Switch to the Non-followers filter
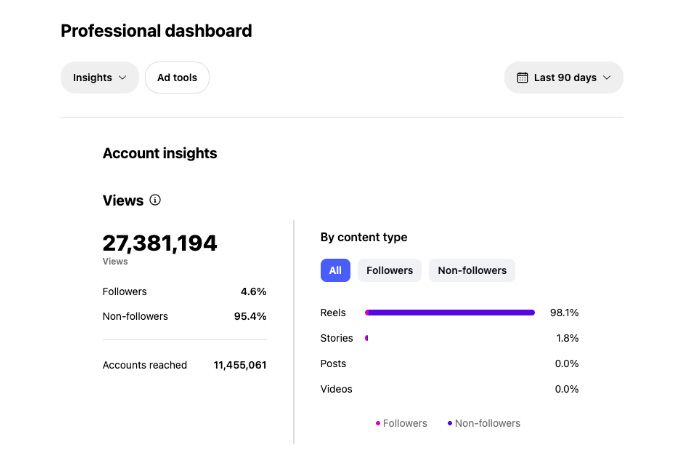This screenshot has height=450, width=700. [x=472, y=270]
